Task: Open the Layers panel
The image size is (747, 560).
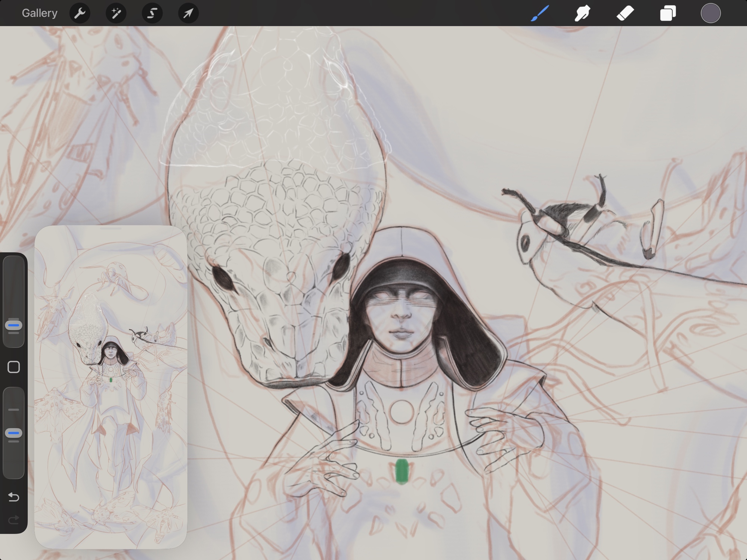Action: (668, 13)
